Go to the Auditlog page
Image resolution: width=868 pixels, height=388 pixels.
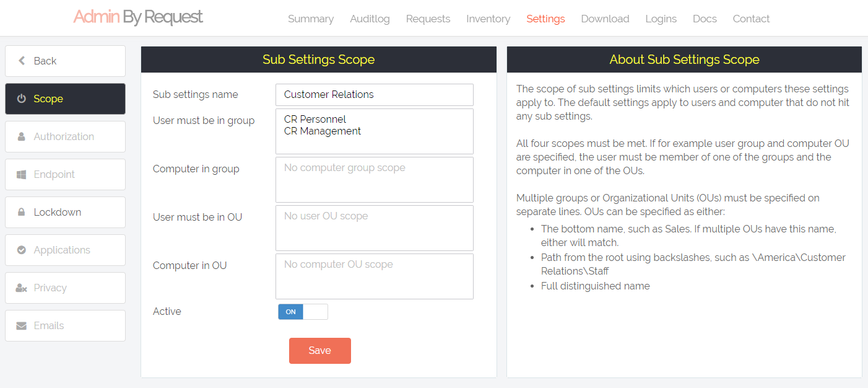370,19
